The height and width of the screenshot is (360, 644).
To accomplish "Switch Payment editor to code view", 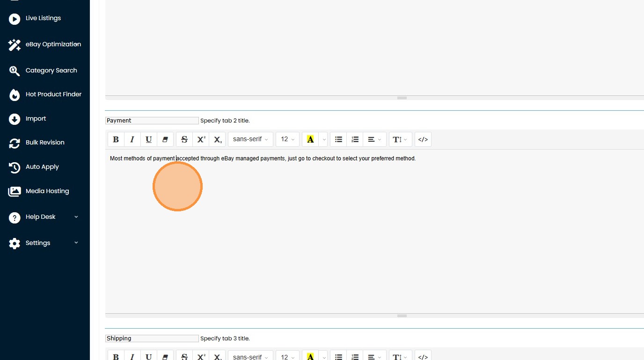I will [x=423, y=139].
